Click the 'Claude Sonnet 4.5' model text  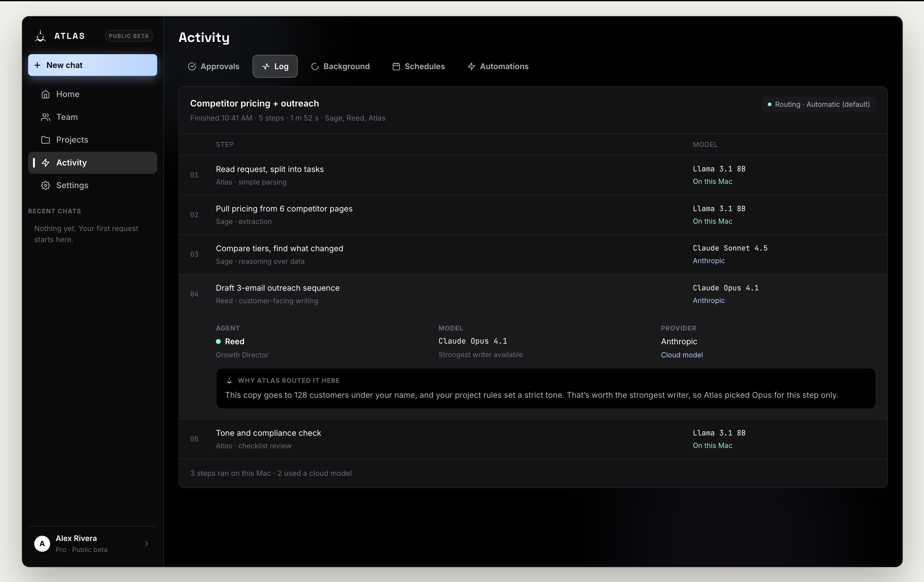coord(730,248)
